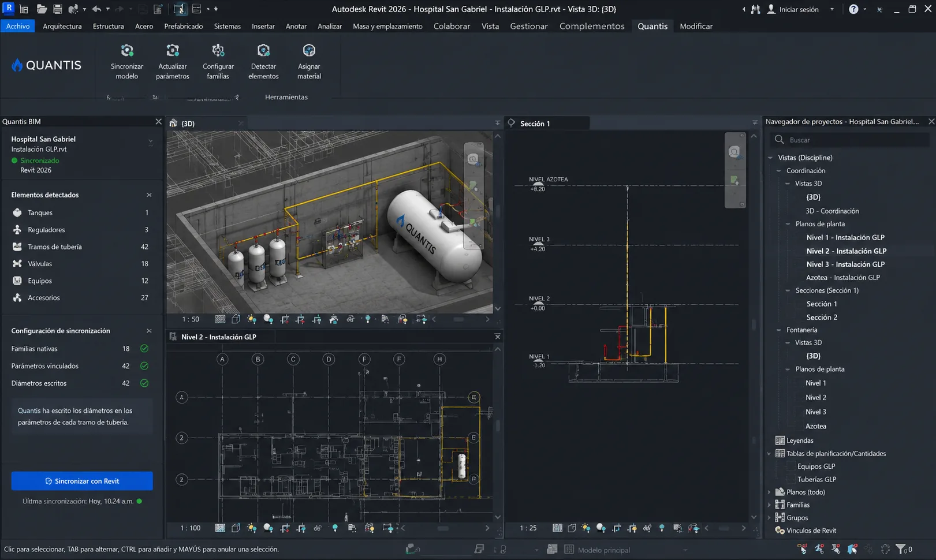Switch to the Modificar ribbon tab
The width and height of the screenshot is (936, 560).
(x=696, y=26)
